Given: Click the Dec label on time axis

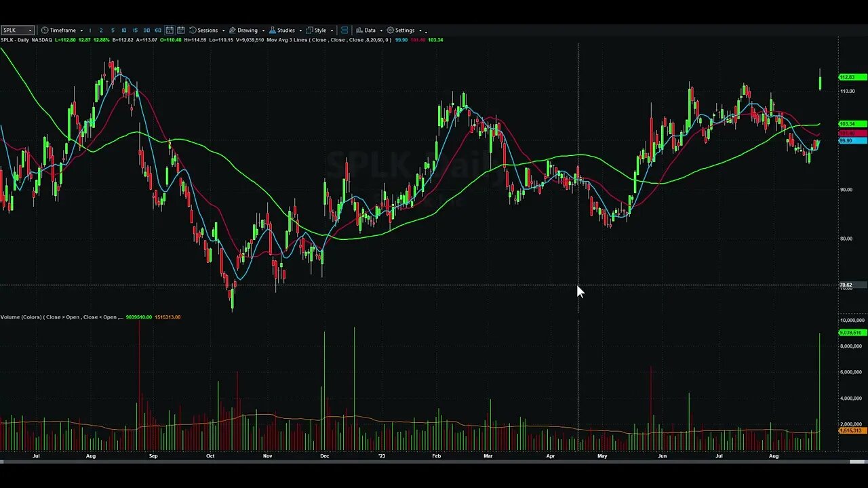Looking at the screenshot, I should tap(325, 456).
